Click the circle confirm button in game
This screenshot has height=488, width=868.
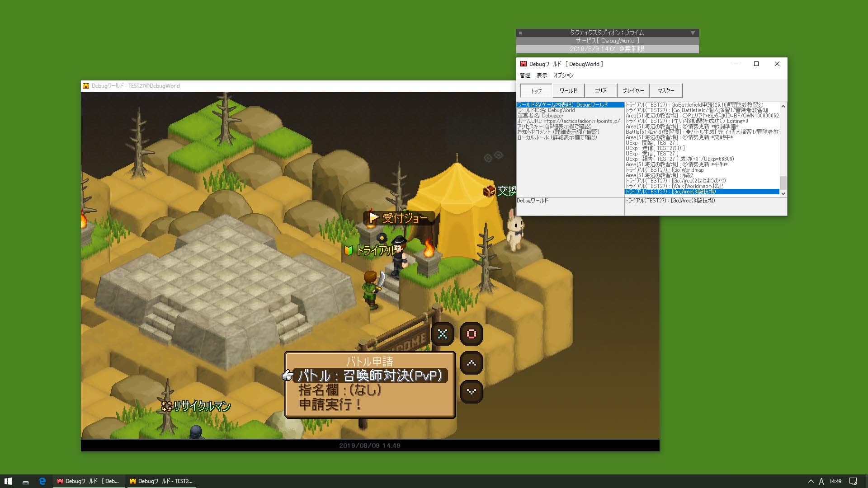tap(472, 334)
